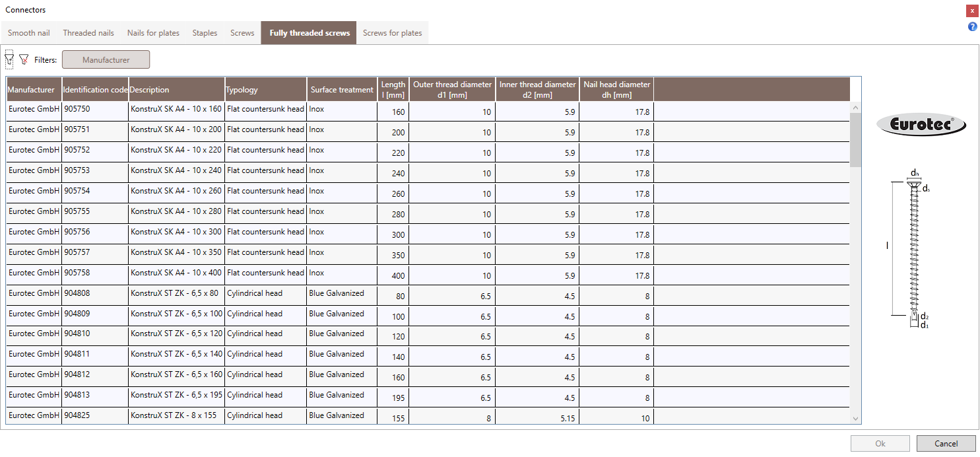The height and width of the screenshot is (457, 980).
Task: Select identification code 904808
Action: pos(77,293)
